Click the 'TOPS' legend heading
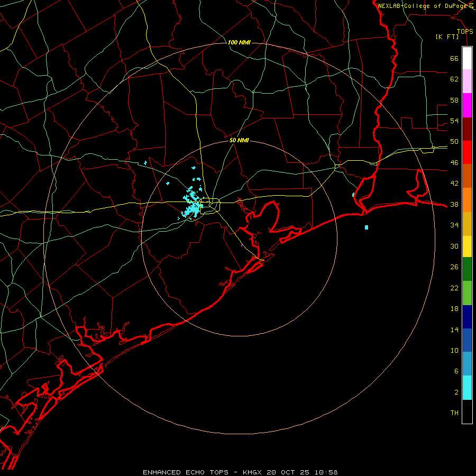Viewport: 476px width, 476px height. click(465, 32)
